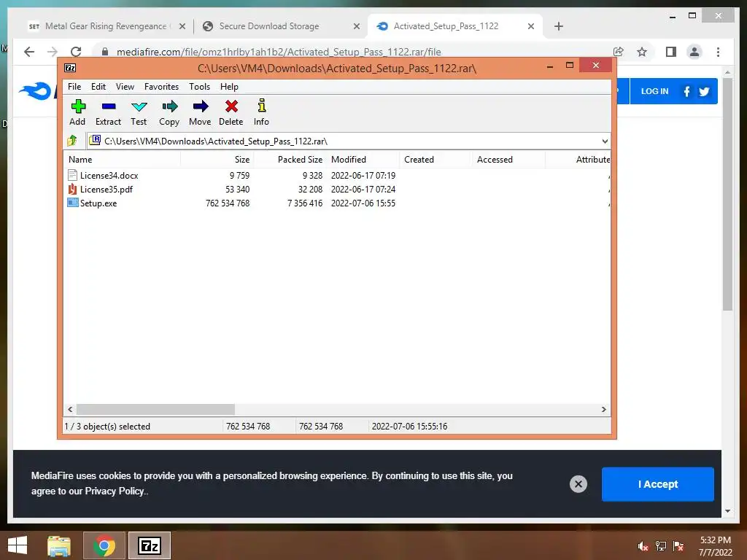Click the Test archive icon
747x560 pixels.
click(x=139, y=106)
